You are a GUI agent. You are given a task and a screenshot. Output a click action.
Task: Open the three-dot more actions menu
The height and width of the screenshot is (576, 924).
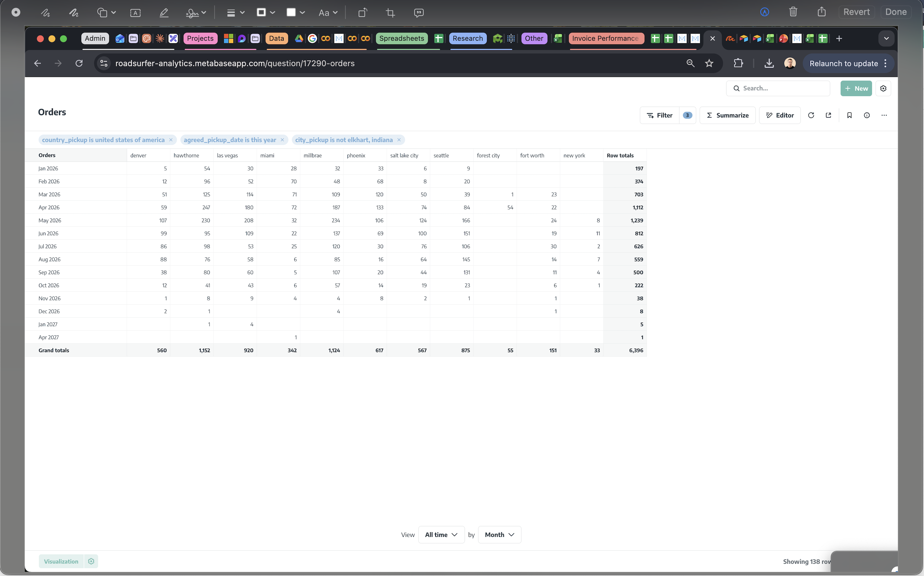(884, 116)
